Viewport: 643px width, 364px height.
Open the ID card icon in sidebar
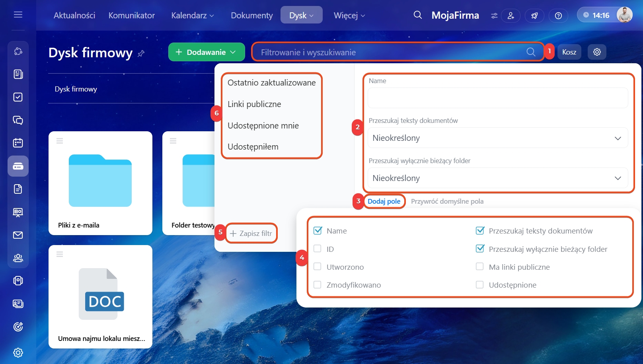click(x=18, y=304)
